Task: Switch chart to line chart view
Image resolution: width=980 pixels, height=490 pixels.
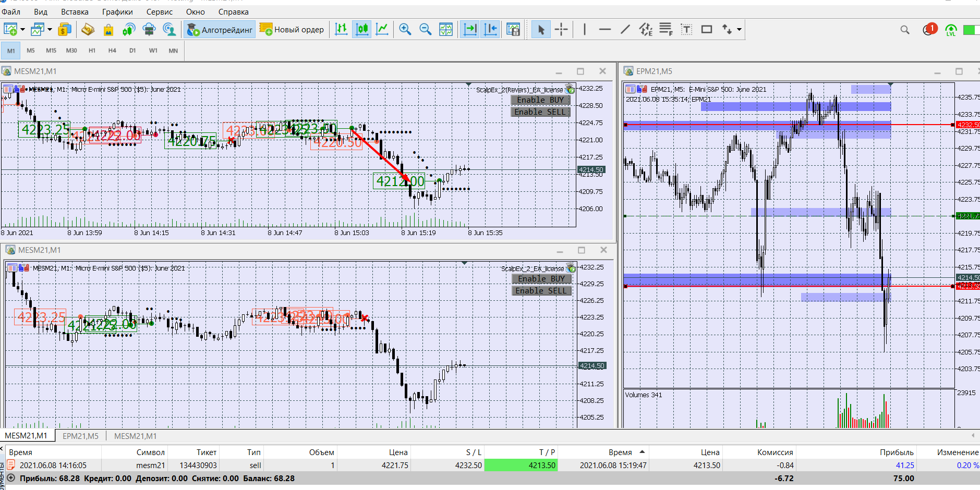Action: point(382,30)
